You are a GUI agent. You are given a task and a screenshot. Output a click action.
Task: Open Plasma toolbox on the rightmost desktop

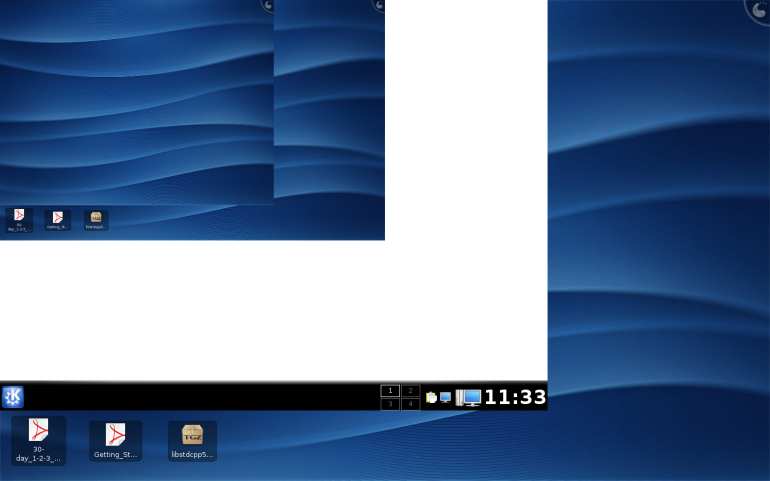(760, 9)
